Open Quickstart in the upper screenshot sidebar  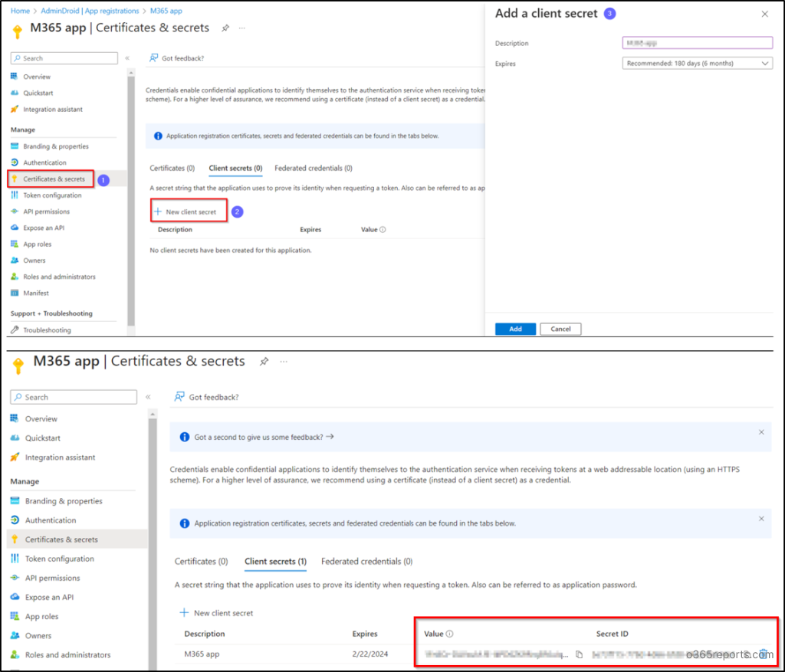point(32,93)
